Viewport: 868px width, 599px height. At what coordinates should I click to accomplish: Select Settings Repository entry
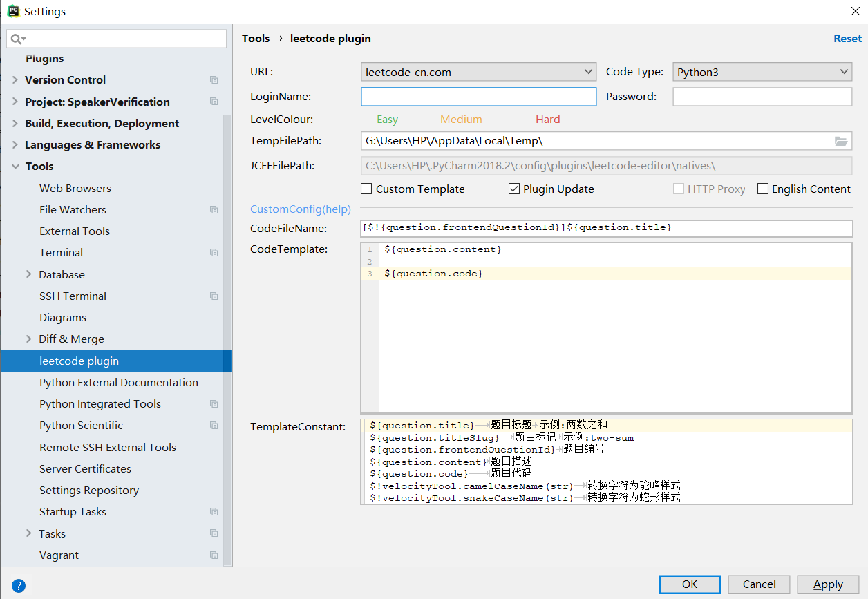tap(89, 490)
